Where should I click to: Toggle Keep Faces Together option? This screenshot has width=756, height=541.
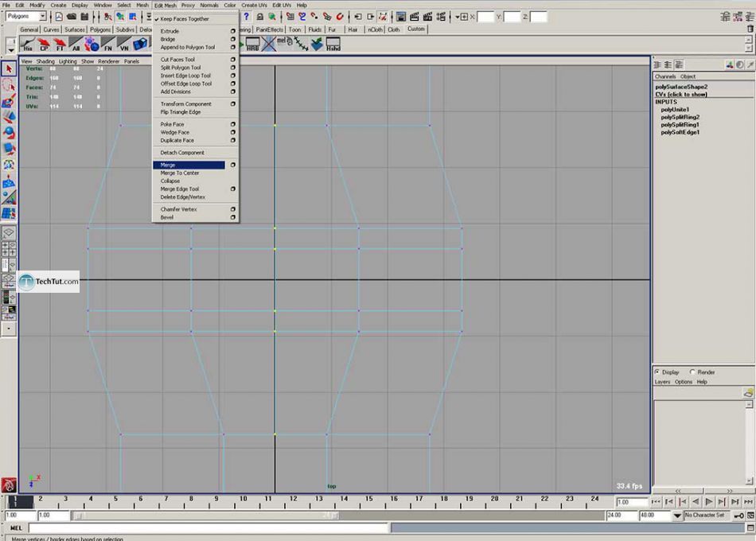185,19
